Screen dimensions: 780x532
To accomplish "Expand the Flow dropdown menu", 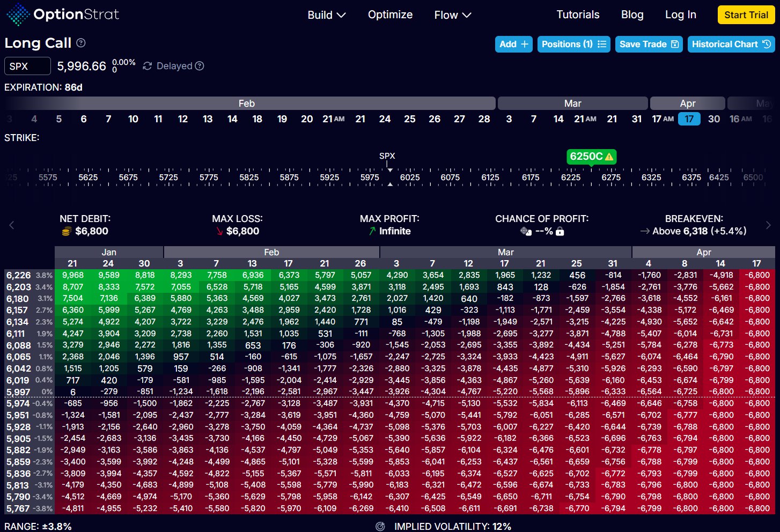I will [x=452, y=15].
